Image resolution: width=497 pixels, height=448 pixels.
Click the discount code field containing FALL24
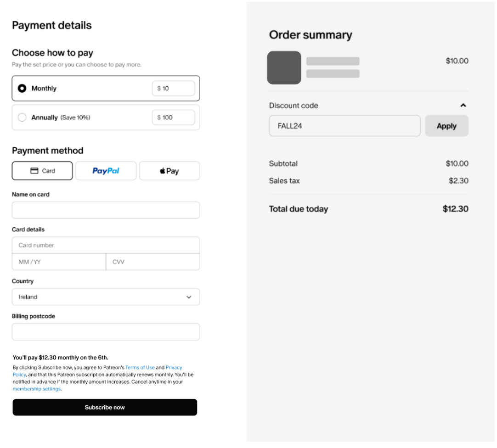pos(345,126)
